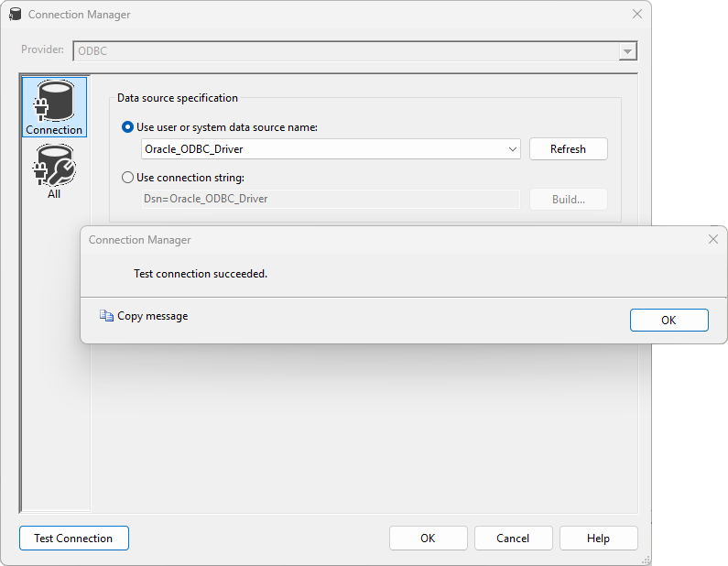Screen dimensions: 728x566
Task: Run Test Connection
Action: (x=73, y=539)
